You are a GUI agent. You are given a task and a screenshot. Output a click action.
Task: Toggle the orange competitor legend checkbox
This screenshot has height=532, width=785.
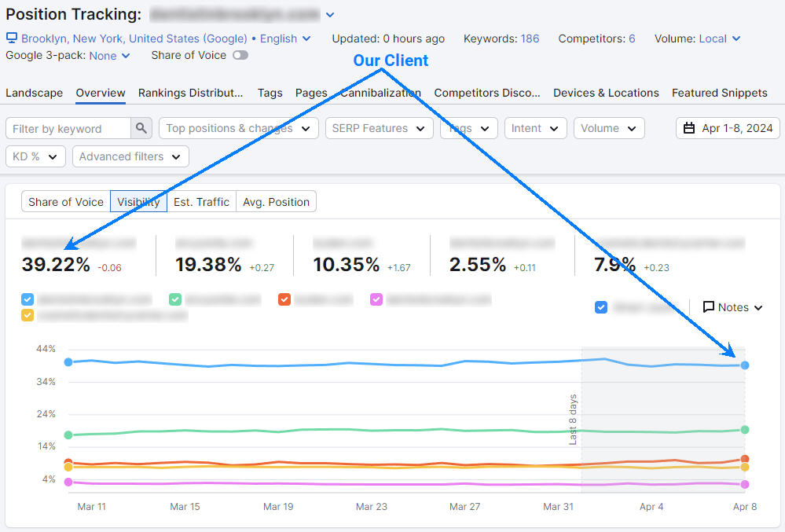click(x=284, y=299)
